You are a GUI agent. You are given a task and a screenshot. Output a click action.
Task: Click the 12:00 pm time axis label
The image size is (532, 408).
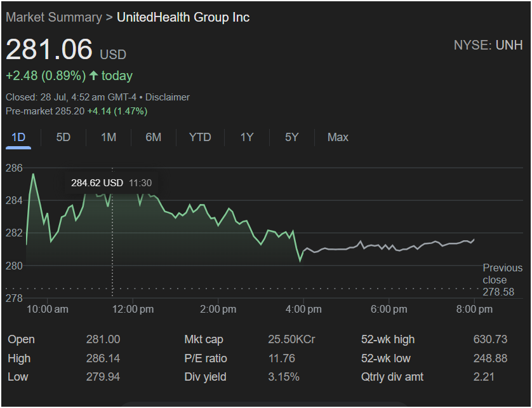coord(133,309)
